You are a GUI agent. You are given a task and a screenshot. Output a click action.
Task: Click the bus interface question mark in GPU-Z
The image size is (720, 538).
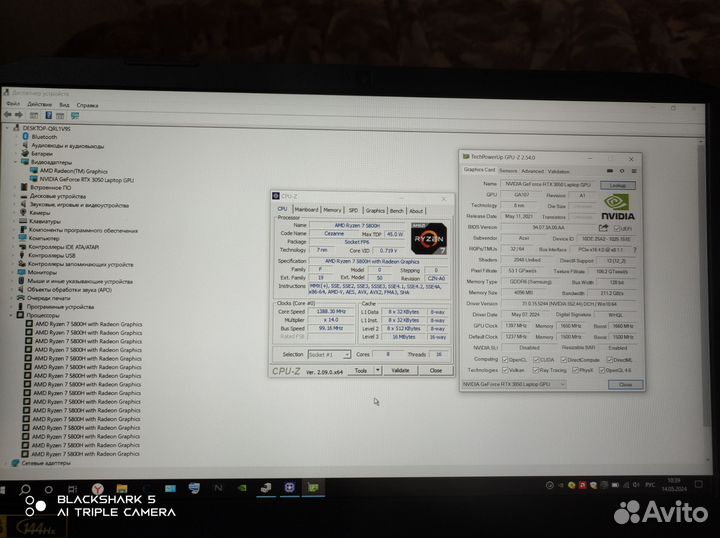635,250
